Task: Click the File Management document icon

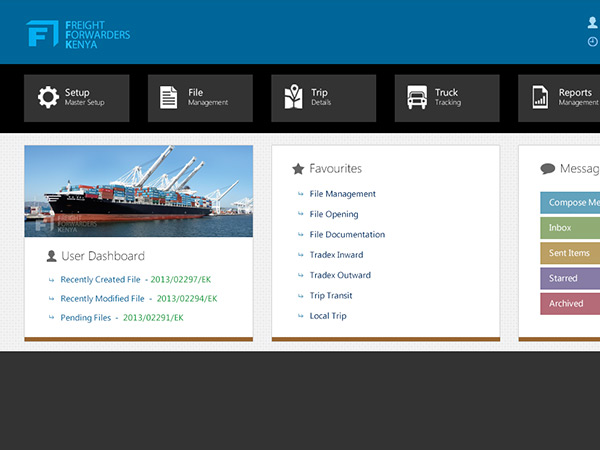Action: [169, 97]
